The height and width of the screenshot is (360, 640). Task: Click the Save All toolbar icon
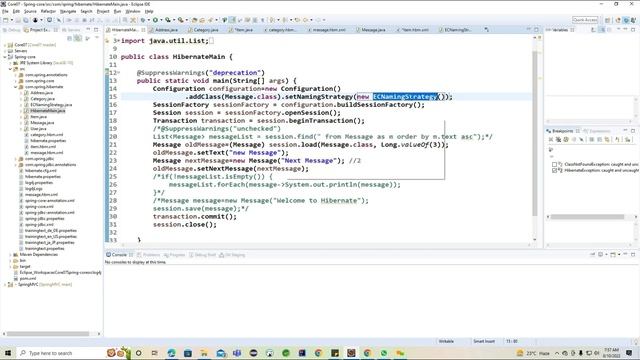click(25, 20)
